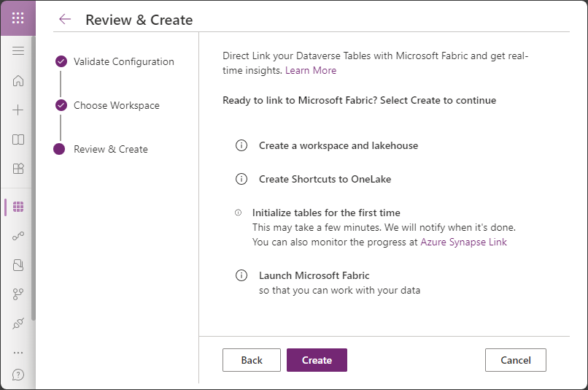The image size is (588, 390).
Task: Click the back arrow beside Review & Create
Action: pos(65,19)
